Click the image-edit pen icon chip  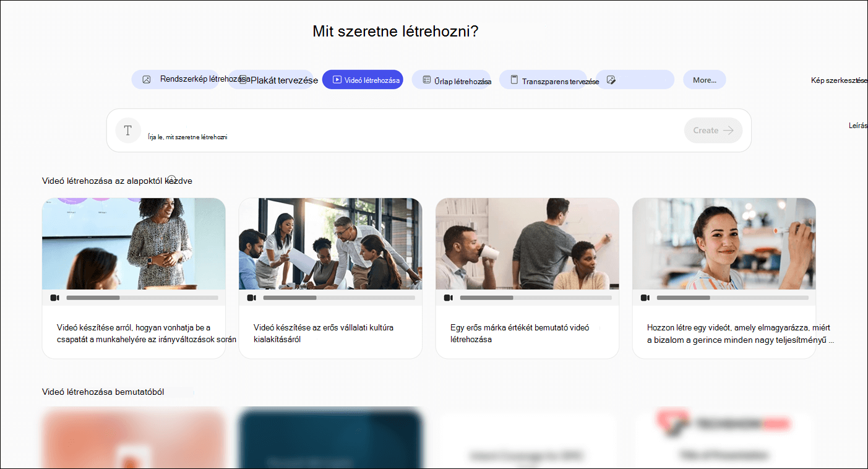[x=635, y=80]
